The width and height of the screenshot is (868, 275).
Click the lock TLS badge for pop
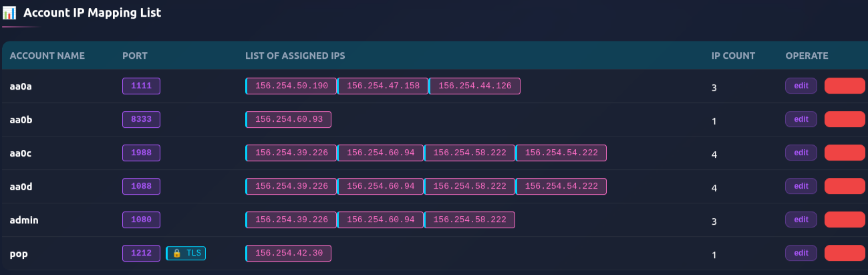(186, 253)
